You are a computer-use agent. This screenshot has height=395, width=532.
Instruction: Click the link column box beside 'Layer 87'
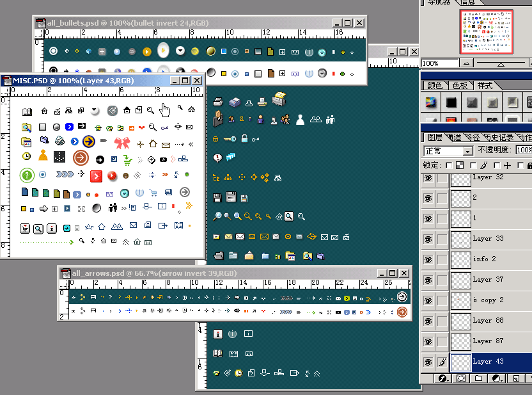[442, 342]
